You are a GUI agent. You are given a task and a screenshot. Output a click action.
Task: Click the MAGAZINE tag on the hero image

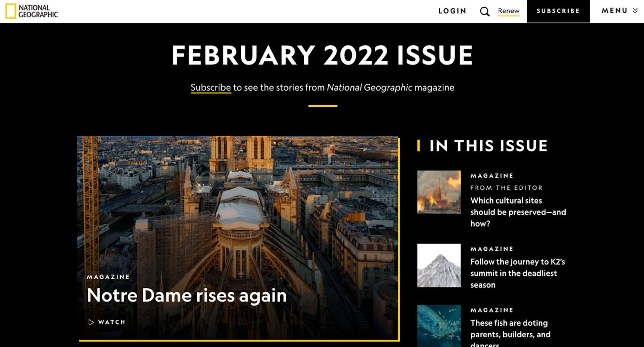tap(108, 277)
